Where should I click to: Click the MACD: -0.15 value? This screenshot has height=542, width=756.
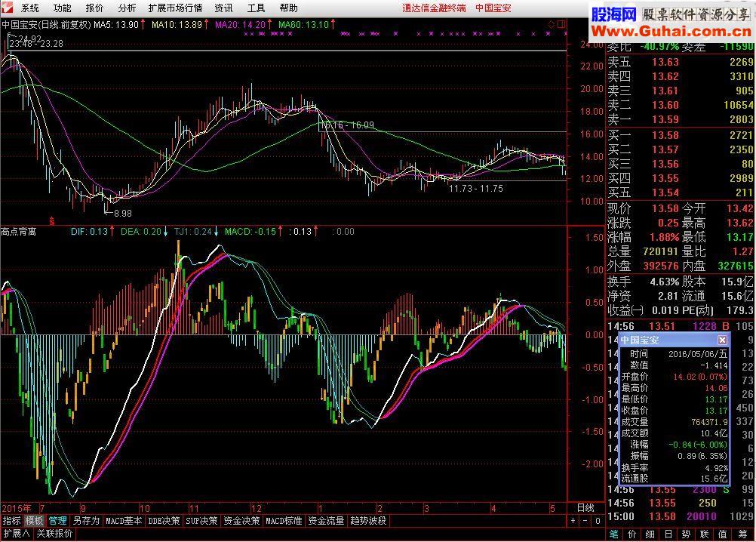point(250,232)
